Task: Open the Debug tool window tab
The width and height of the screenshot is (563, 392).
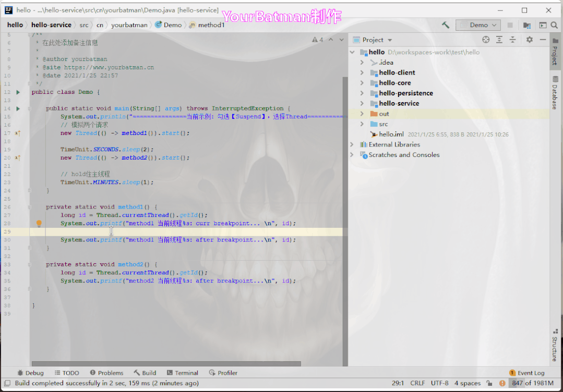Action: (30, 373)
